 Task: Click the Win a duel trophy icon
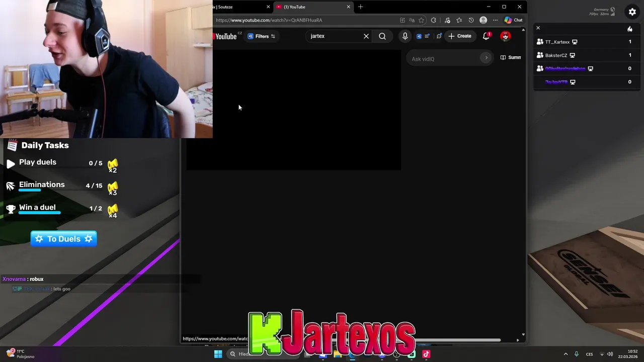[x=11, y=209]
